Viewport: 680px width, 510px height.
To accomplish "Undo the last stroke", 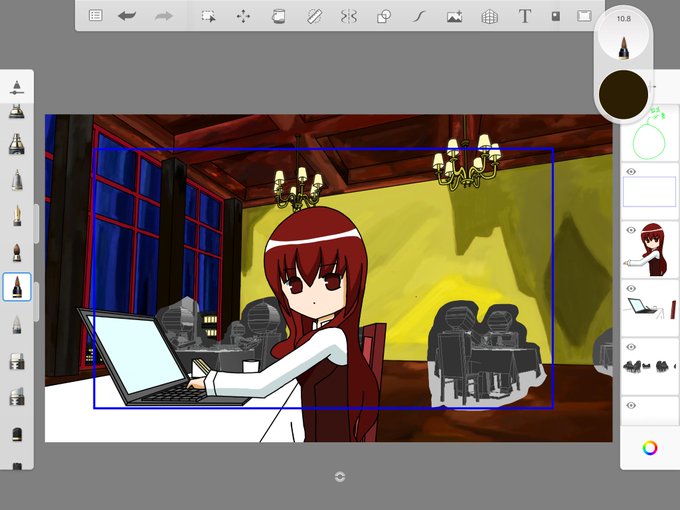I will (127, 16).
